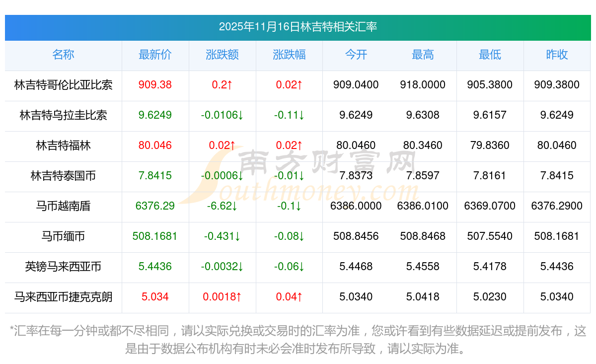The image size is (596, 364).
Task: Select the 涨跌幅 column header
Action: point(289,55)
